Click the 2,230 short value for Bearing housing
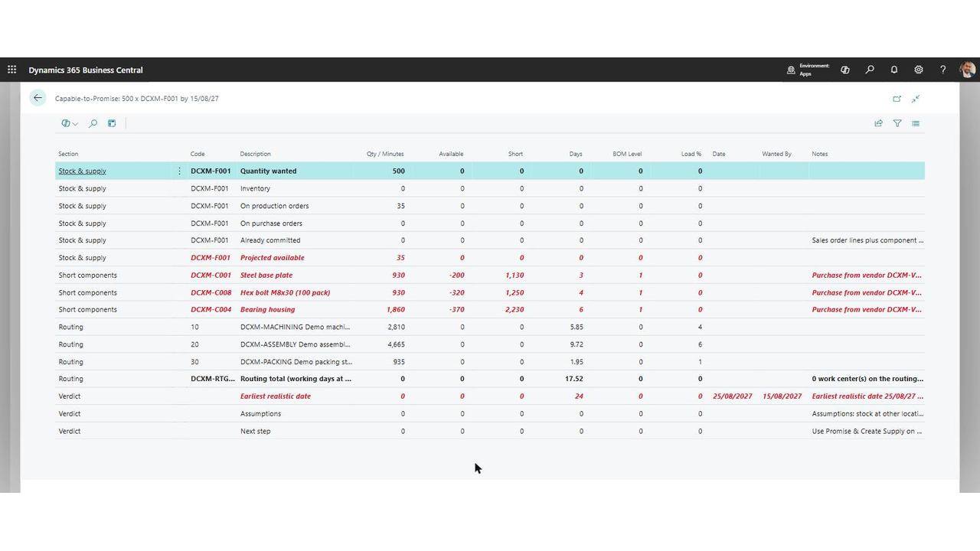This screenshot has height=551, width=980. coord(514,310)
